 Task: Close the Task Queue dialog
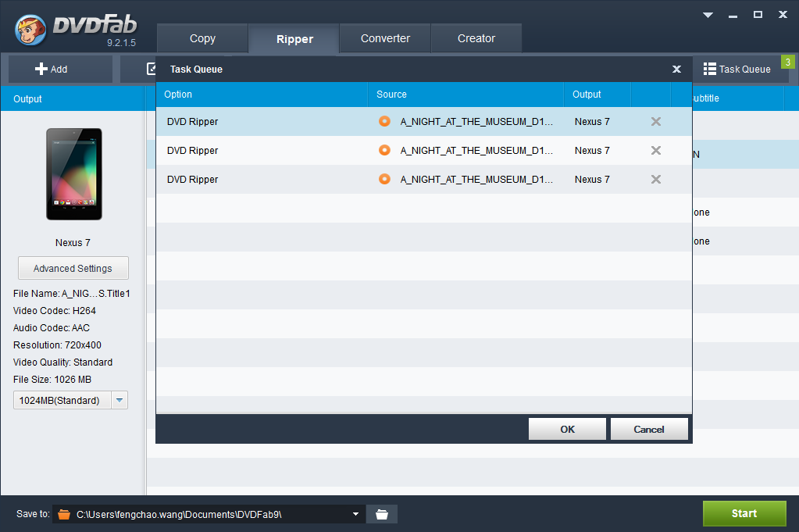(x=676, y=70)
